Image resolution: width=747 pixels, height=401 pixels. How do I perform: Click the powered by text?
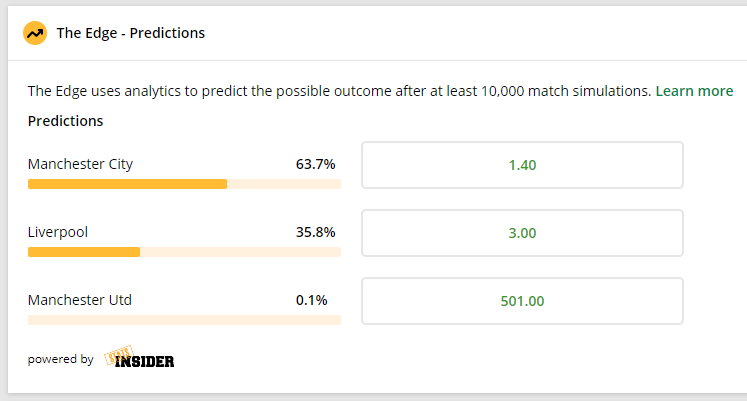[x=61, y=359]
